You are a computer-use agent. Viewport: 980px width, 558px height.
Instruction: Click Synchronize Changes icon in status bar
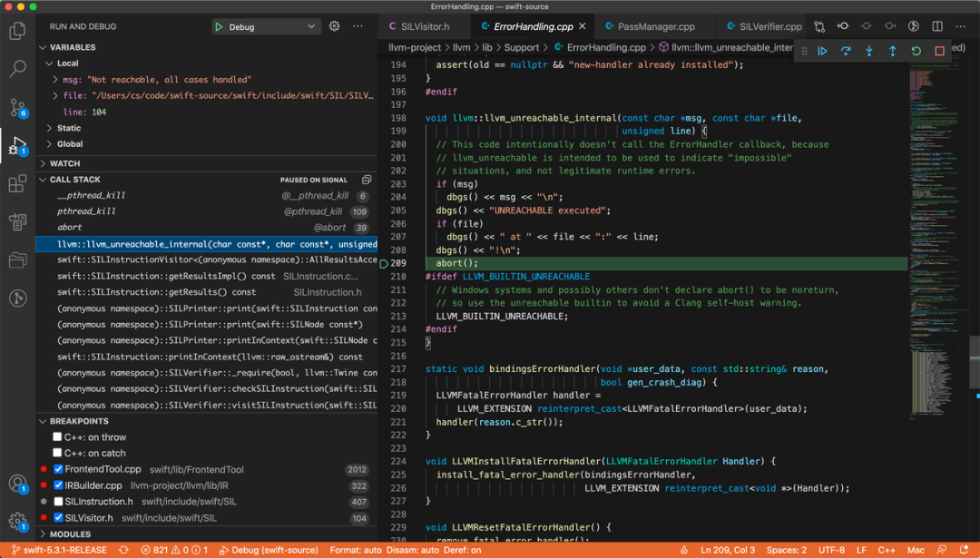[x=123, y=550]
